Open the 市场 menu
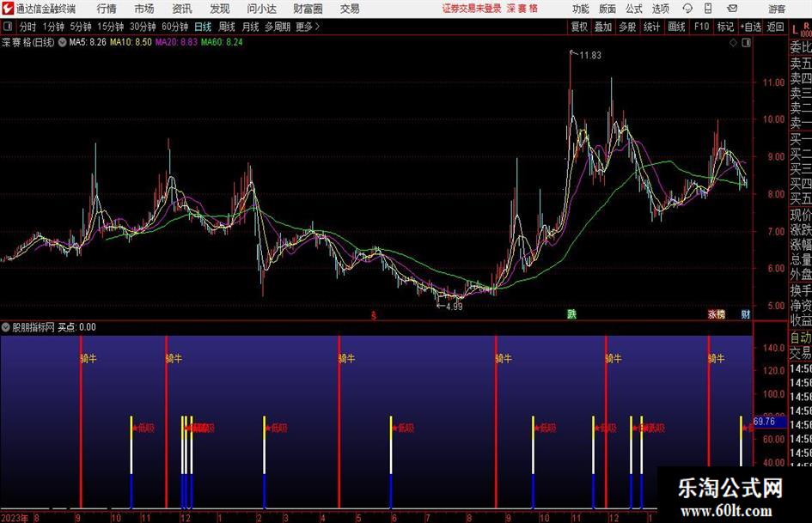The height and width of the screenshot is (523, 812). [x=144, y=9]
